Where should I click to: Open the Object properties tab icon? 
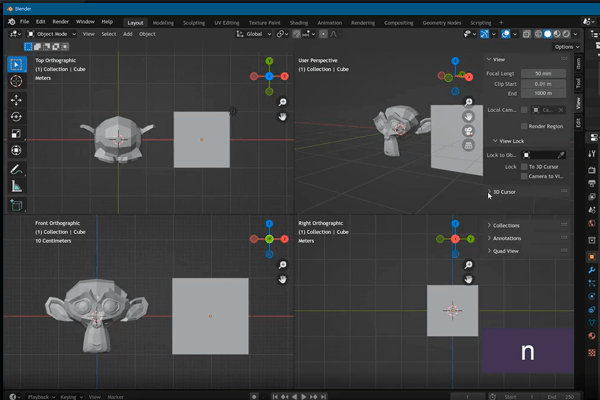pyautogui.click(x=592, y=257)
